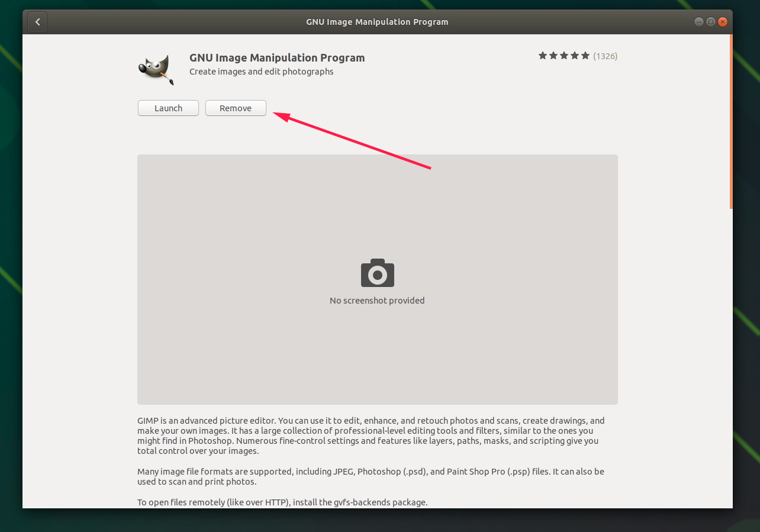Minimize the software window
This screenshot has width=760, height=532.
699,22
